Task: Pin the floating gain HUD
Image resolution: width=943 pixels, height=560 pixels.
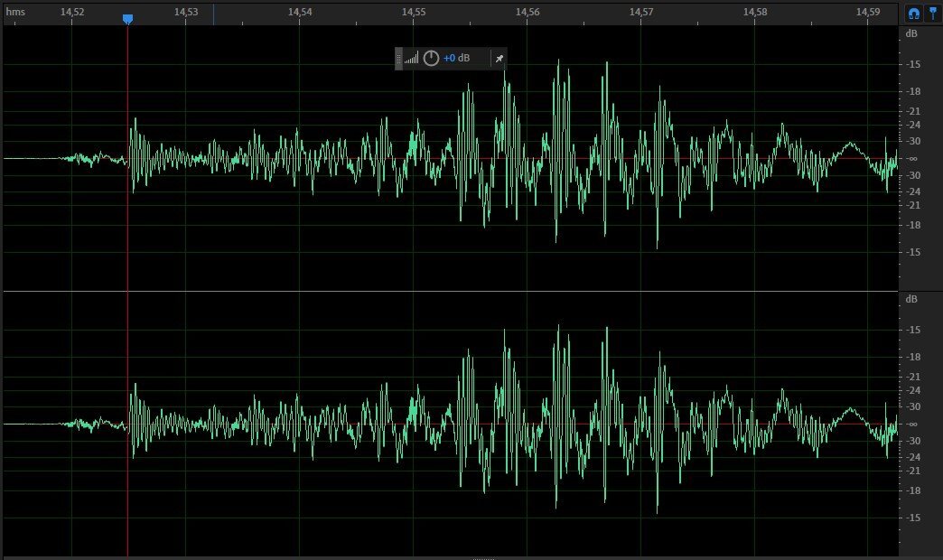Action: point(499,59)
